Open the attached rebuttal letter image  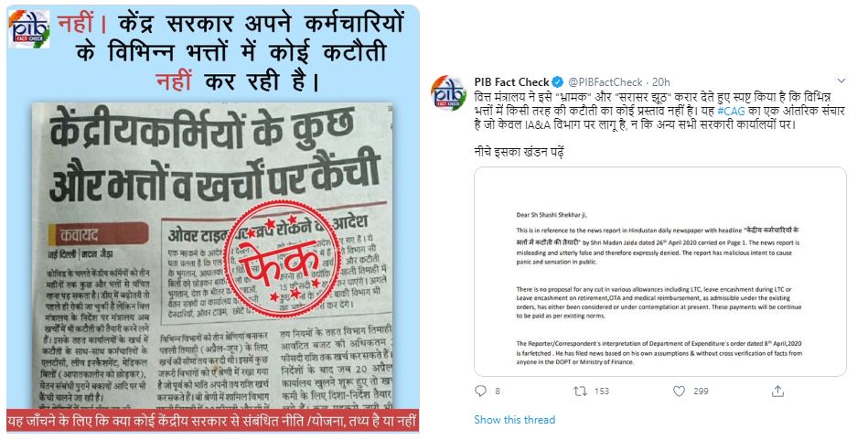click(x=659, y=272)
